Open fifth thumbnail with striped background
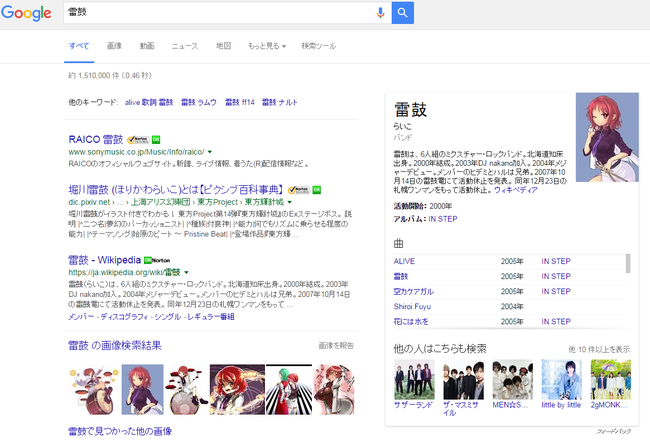 (x=289, y=389)
